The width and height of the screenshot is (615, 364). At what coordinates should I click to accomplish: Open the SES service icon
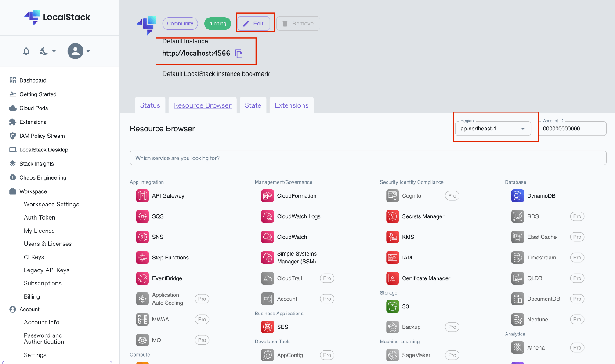pyautogui.click(x=268, y=327)
